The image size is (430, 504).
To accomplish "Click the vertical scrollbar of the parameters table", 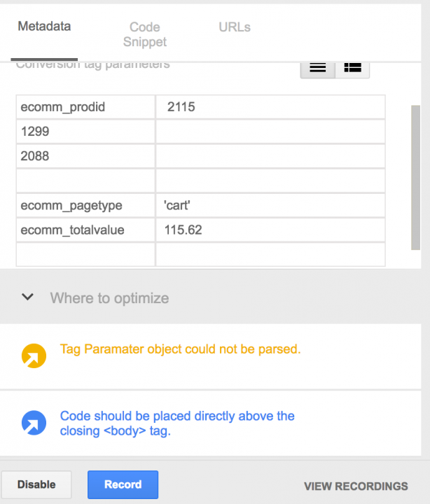I will (x=415, y=177).
